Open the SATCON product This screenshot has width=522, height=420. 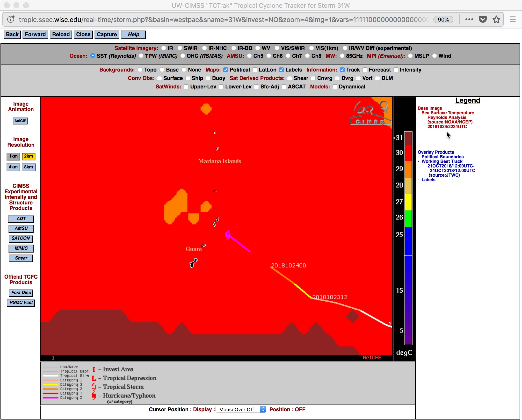(x=21, y=239)
